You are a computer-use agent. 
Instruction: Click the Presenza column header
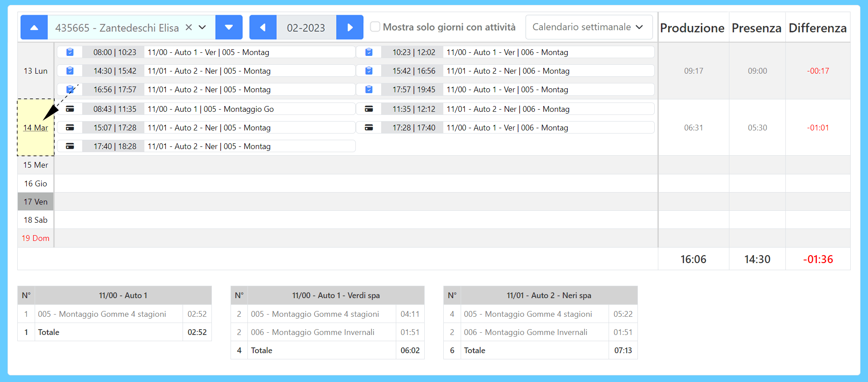[x=757, y=28]
